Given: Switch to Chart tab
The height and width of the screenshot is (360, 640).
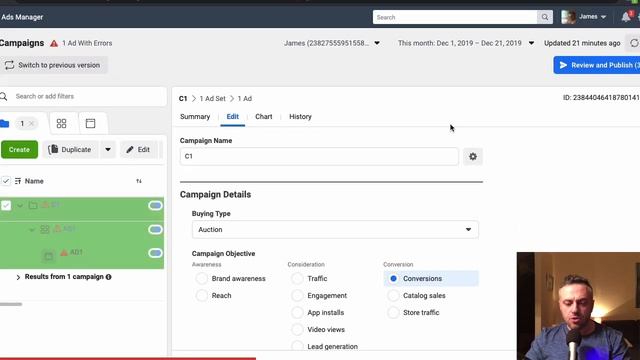Looking at the screenshot, I should [264, 117].
